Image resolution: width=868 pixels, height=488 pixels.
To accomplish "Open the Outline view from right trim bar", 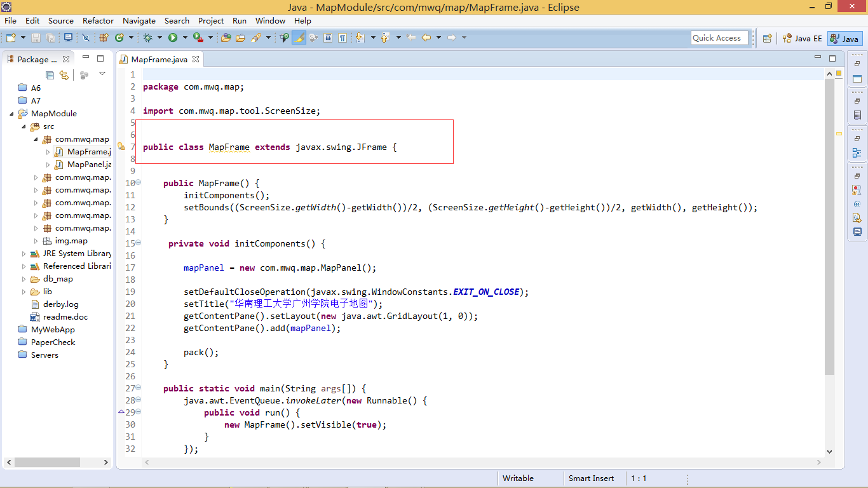I will (x=857, y=152).
